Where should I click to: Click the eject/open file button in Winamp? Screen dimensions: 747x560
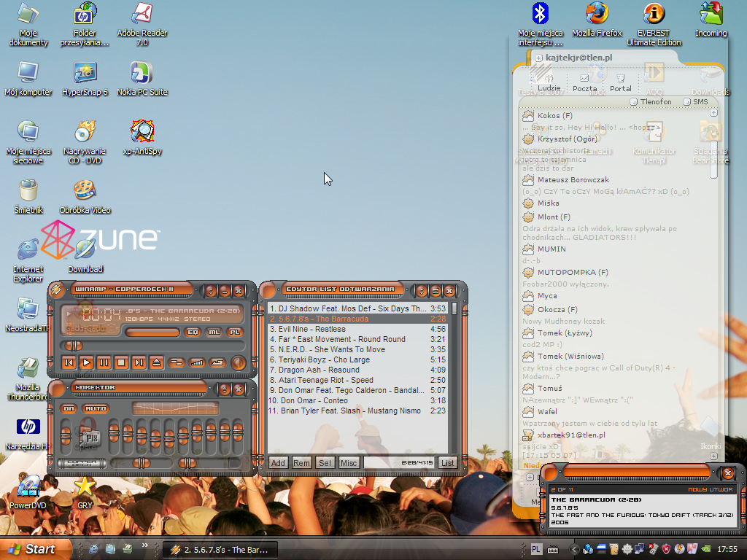pyautogui.click(x=156, y=363)
